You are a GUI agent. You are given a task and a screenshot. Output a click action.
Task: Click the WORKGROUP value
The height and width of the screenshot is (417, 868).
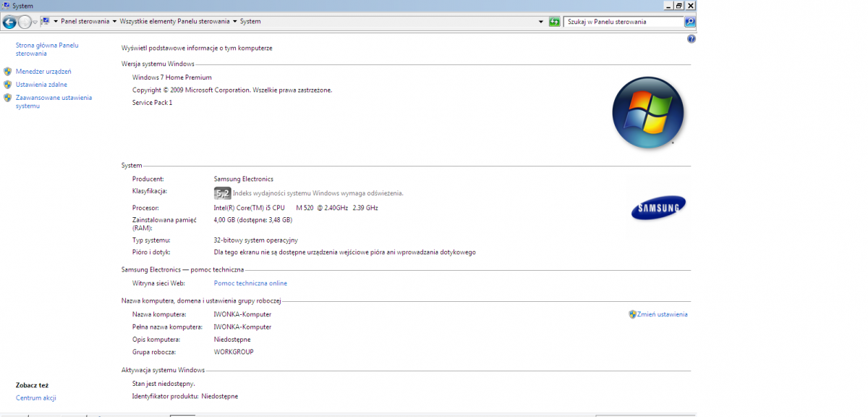click(234, 352)
